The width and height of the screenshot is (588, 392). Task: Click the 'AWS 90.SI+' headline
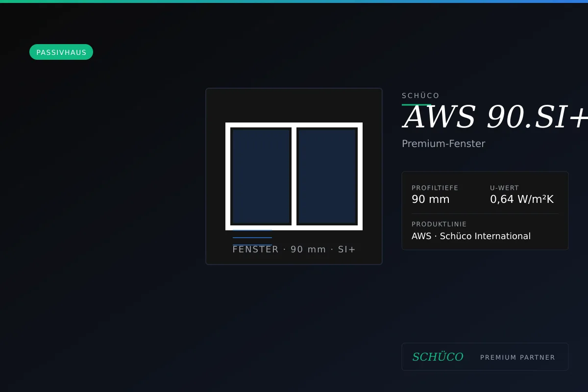click(x=495, y=118)
